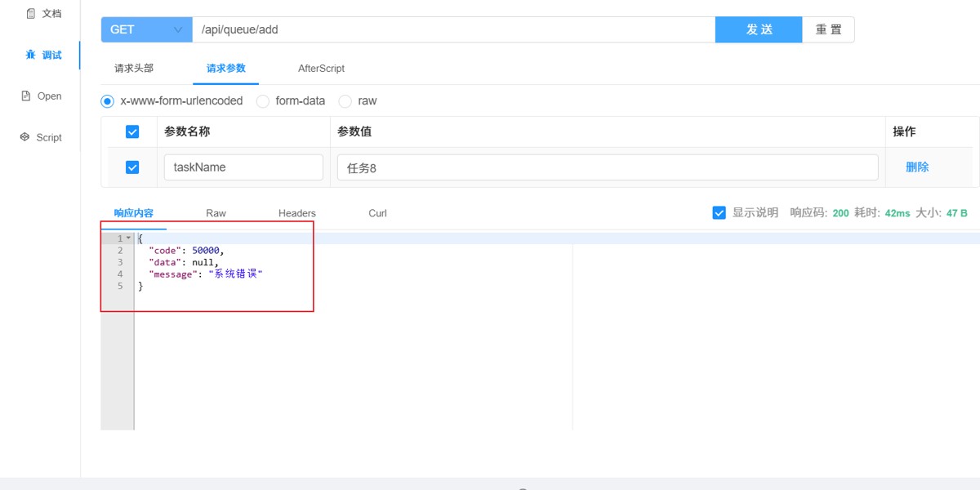Click the "code": 50000 line
Image resolution: width=980 pixels, height=490 pixels.
point(186,251)
